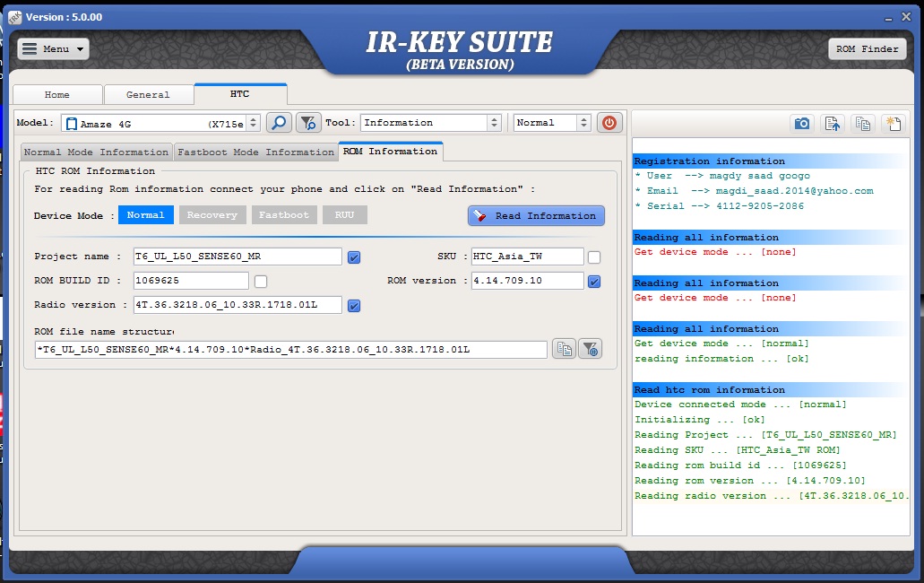
Task: Click the ROM BUILD ID field
Action: click(191, 281)
